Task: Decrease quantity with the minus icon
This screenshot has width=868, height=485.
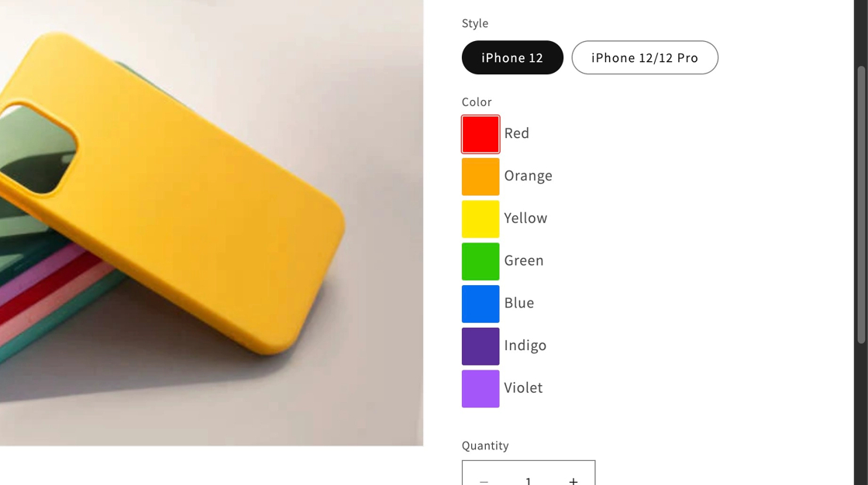Action: [x=484, y=480]
